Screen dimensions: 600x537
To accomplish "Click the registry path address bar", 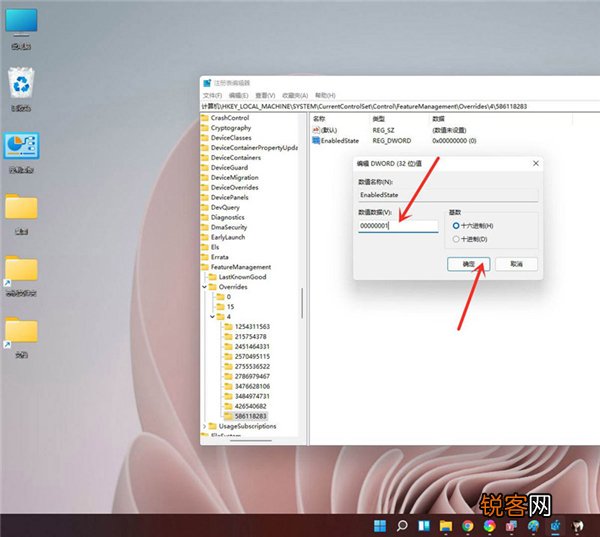I will click(400, 106).
